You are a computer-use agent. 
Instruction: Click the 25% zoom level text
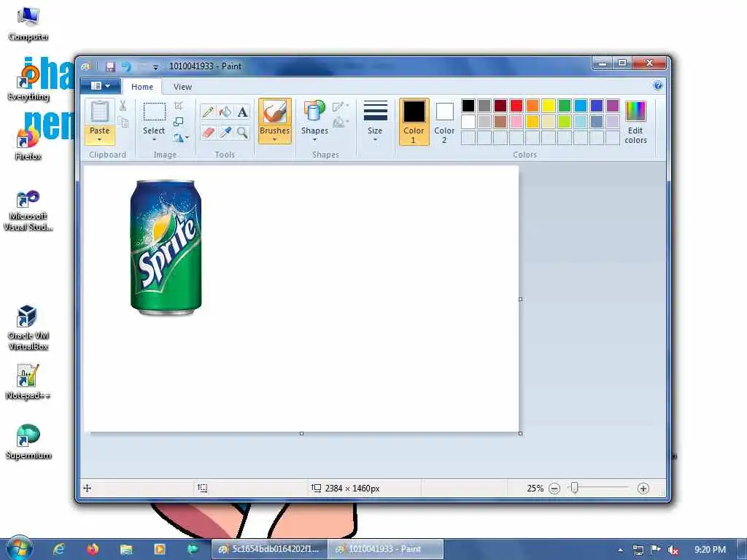pyautogui.click(x=535, y=489)
